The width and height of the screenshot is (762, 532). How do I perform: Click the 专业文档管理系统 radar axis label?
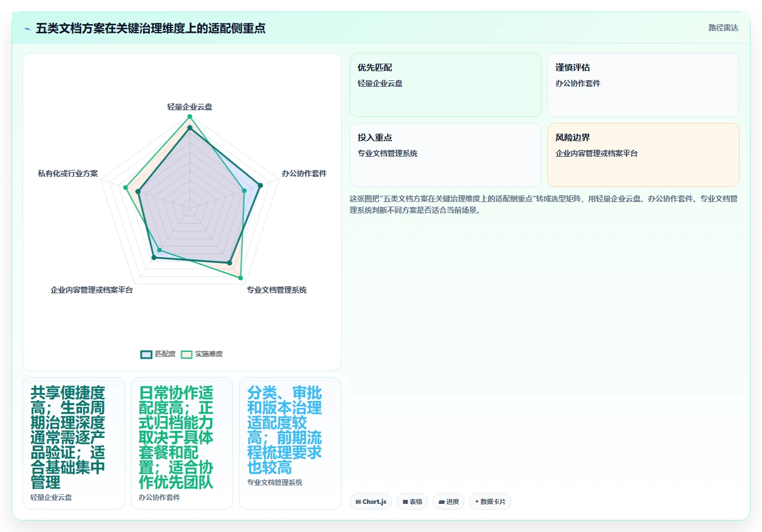(276, 290)
